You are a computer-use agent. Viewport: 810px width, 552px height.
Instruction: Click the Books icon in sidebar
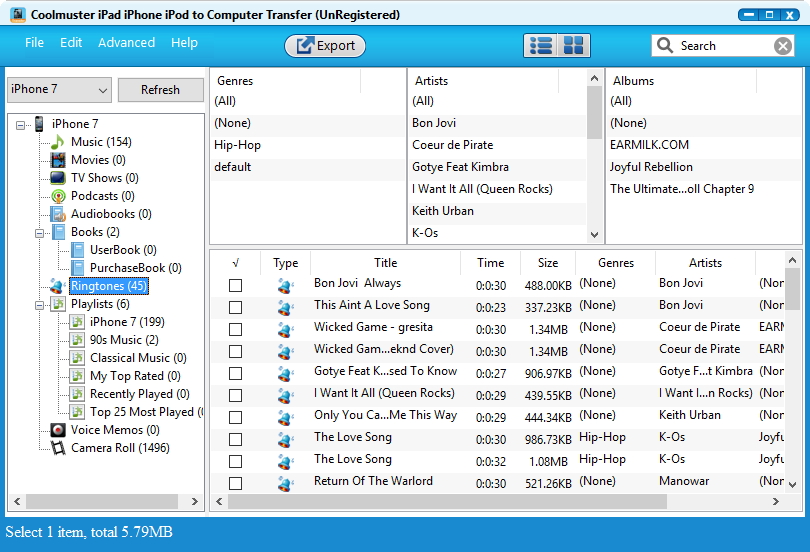[59, 232]
